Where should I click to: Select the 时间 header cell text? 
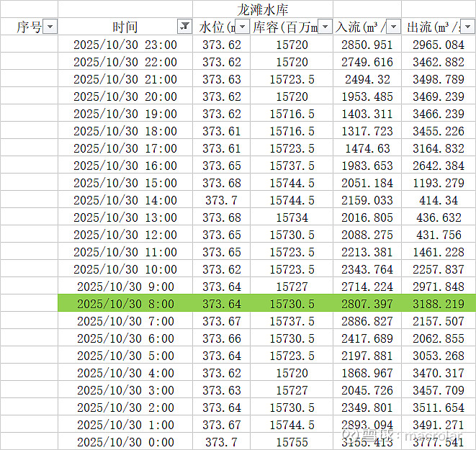point(125,27)
